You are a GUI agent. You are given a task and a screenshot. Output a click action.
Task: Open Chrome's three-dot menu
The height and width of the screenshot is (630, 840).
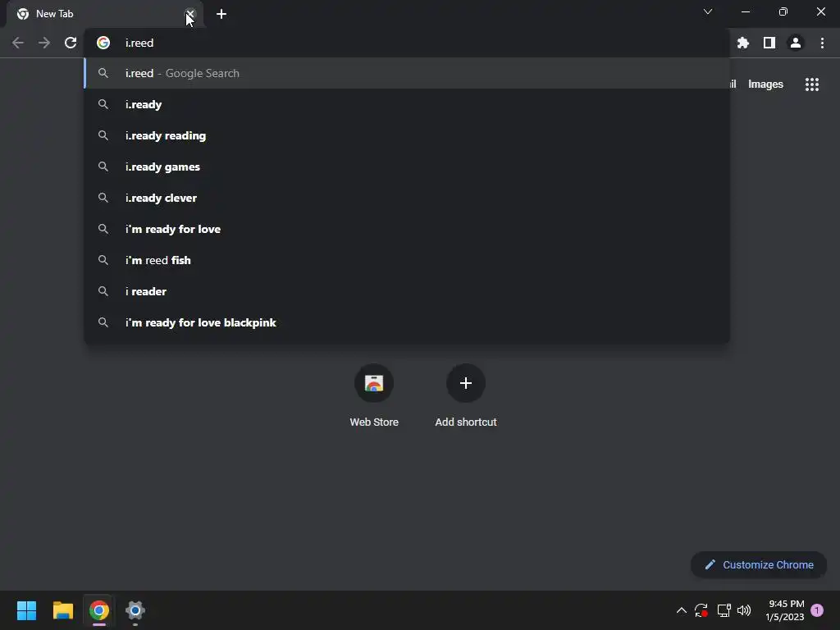pos(822,43)
